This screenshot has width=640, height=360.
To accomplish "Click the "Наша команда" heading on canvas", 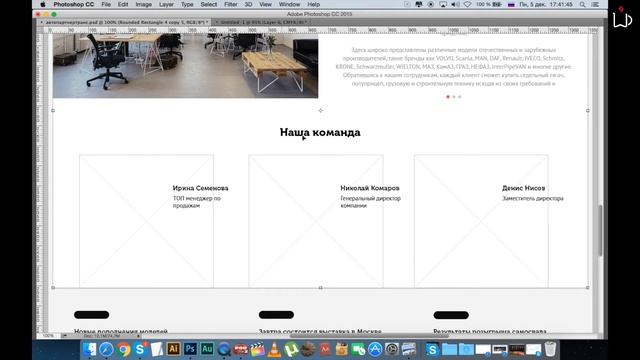I will [320, 132].
